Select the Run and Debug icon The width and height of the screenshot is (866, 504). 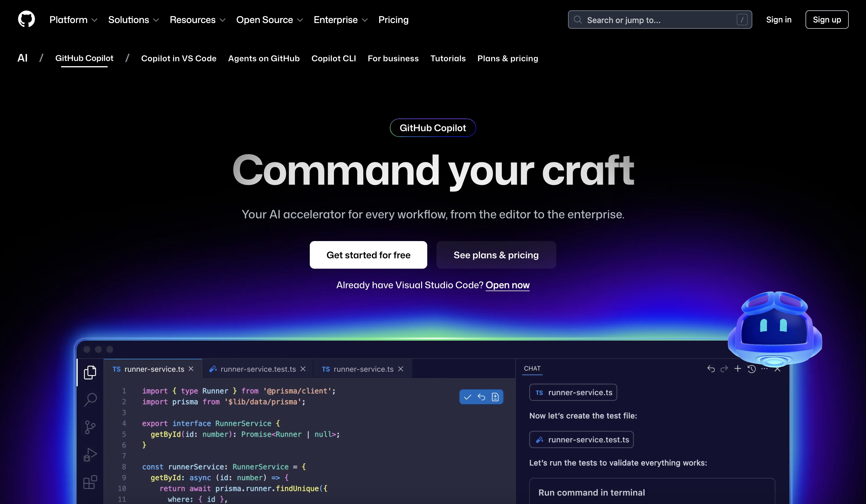click(x=90, y=455)
